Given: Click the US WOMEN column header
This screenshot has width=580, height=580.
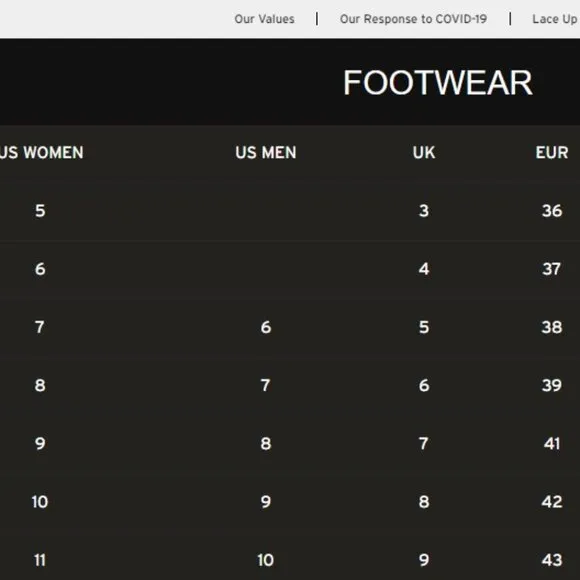Looking at the screenshot, I should coord(41,152).
